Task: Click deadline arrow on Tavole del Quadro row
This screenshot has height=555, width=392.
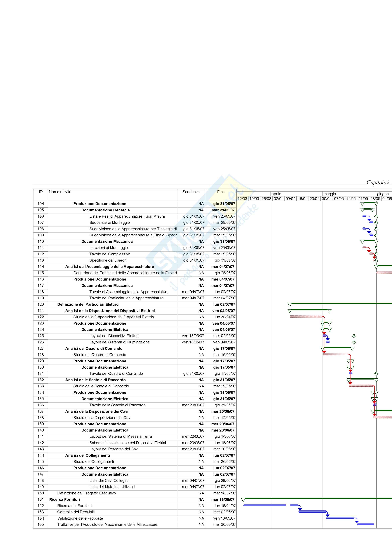Action: coord(376,374)
